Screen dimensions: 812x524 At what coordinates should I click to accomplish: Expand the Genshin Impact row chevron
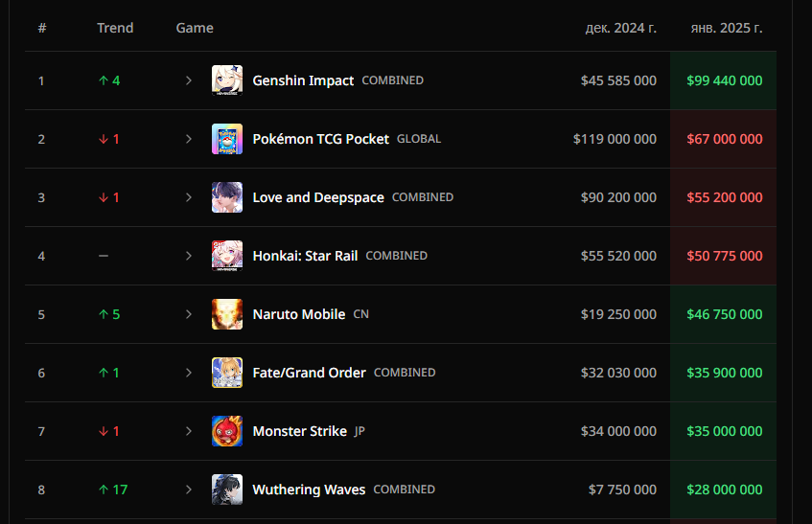click(189, 80)
